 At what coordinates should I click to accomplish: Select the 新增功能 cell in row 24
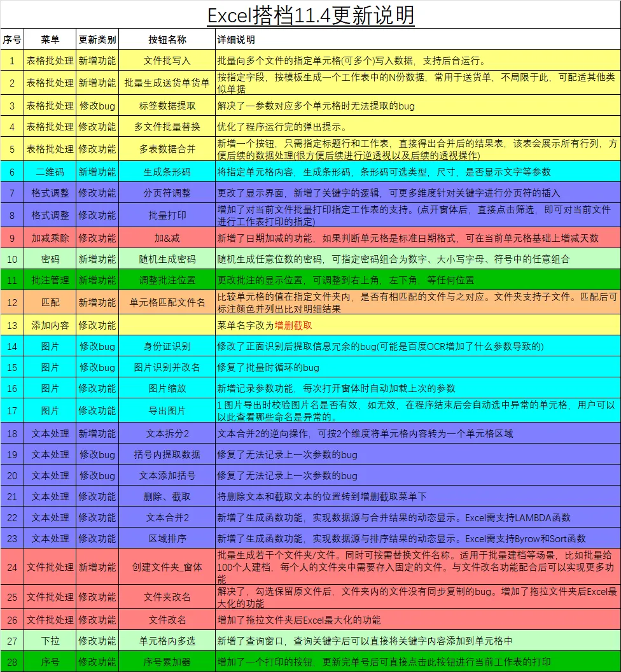click(x=97, y=567)
